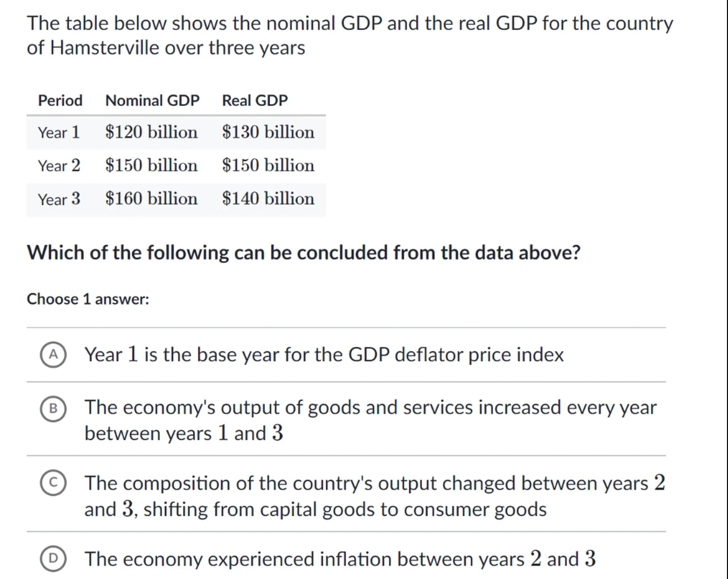
Task: Click the Year 1 row label
Action: (59, 133)
